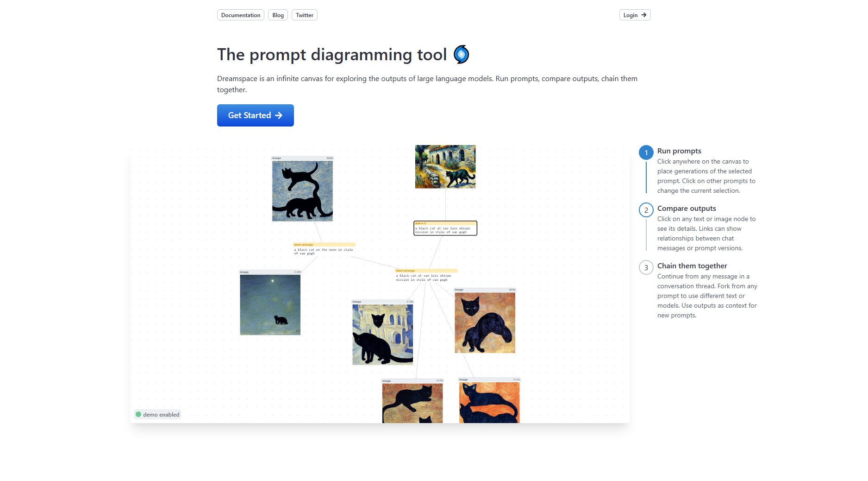Select step 2 circle Compare outputs
Screen dimensions: 868x481
click(x=646, y=210)
